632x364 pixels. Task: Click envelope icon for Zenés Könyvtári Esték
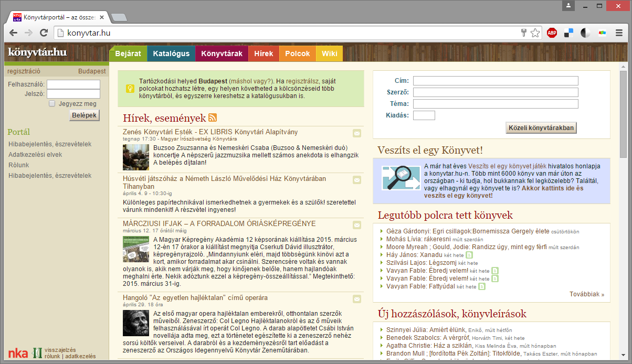[x=357, y=133]
